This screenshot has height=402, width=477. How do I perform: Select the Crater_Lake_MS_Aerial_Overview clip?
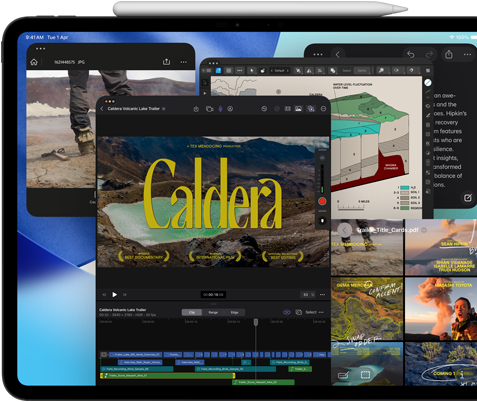(x=135, y=355)
